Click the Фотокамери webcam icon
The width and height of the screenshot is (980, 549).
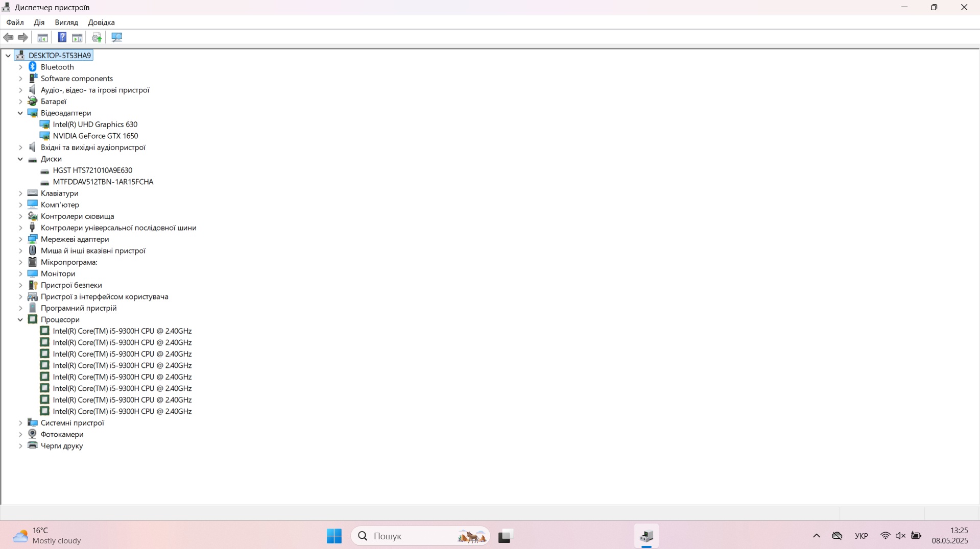click(x=33, y=434)
